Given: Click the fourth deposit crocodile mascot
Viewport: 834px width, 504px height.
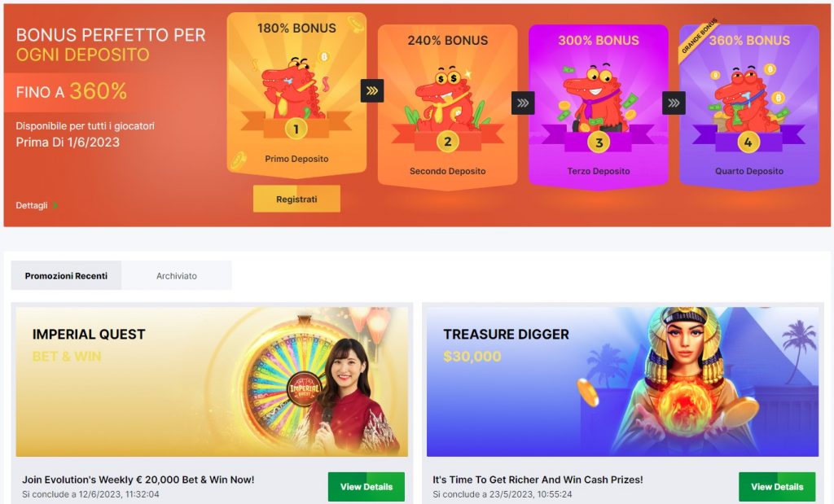Looking at the screenshot, I should 744,100.
